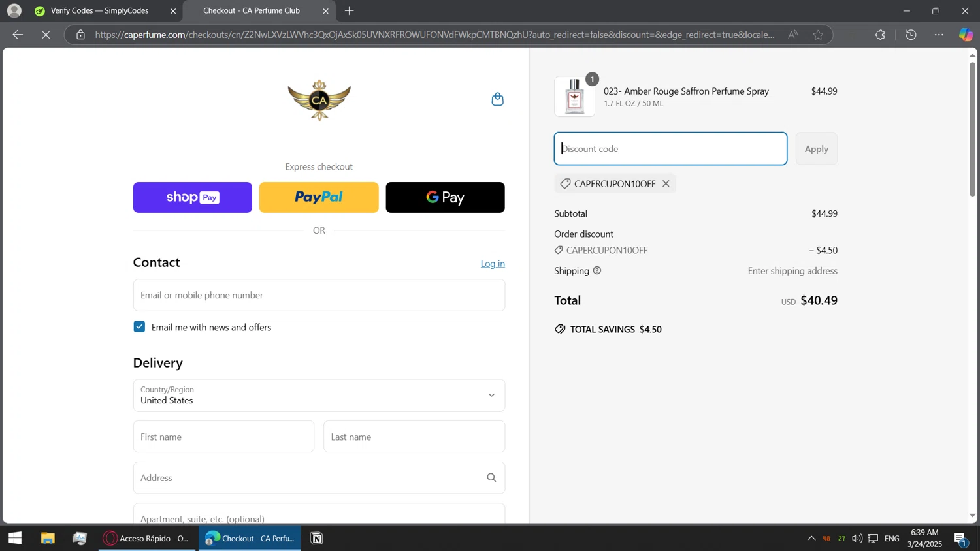The image size is (980, 551).
Task: Open the notification center icon
Action: 960,539
